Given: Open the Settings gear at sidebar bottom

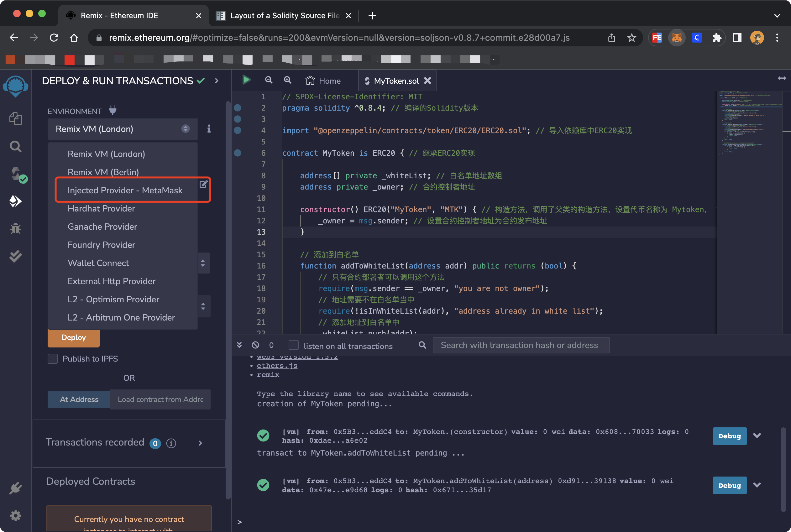Looking at the screenshot, I should click(x=16, y=516).
